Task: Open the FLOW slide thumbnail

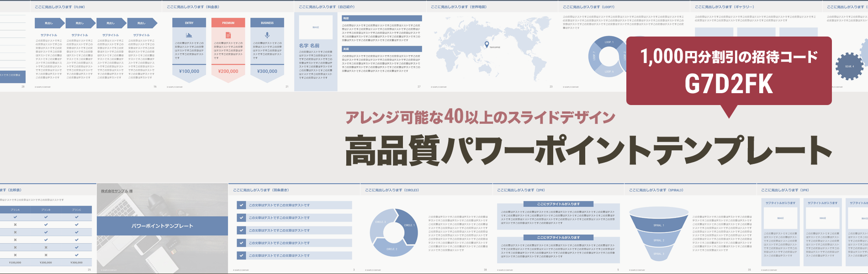Action: [x=96, y=46]
